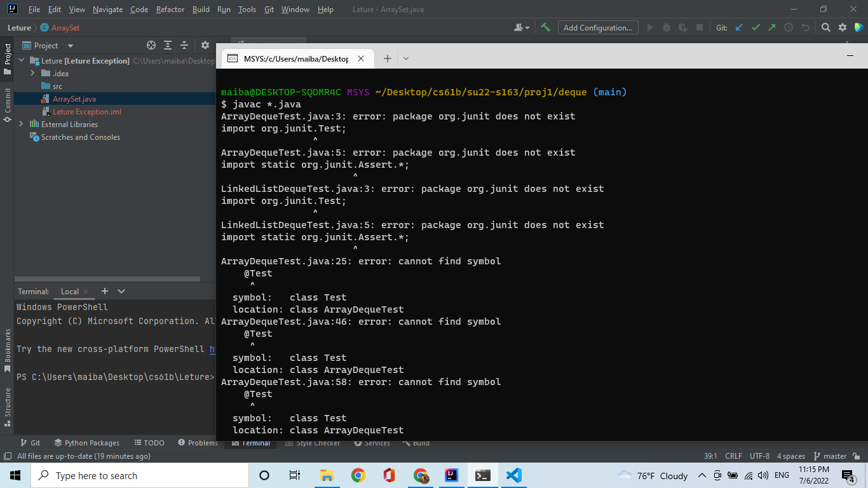868x488 pixels.
Task: Click Expand All icon in Project panel
Action: pos(168,45)
